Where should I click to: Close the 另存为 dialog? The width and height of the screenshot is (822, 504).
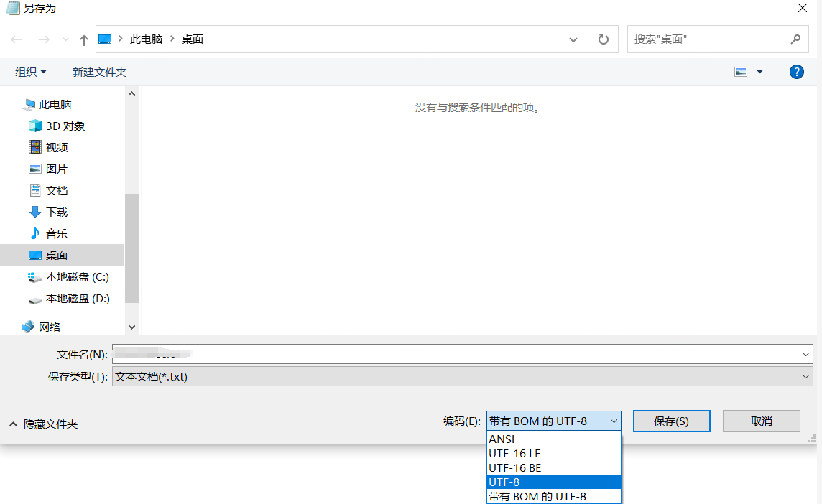[x=803, y=9]
